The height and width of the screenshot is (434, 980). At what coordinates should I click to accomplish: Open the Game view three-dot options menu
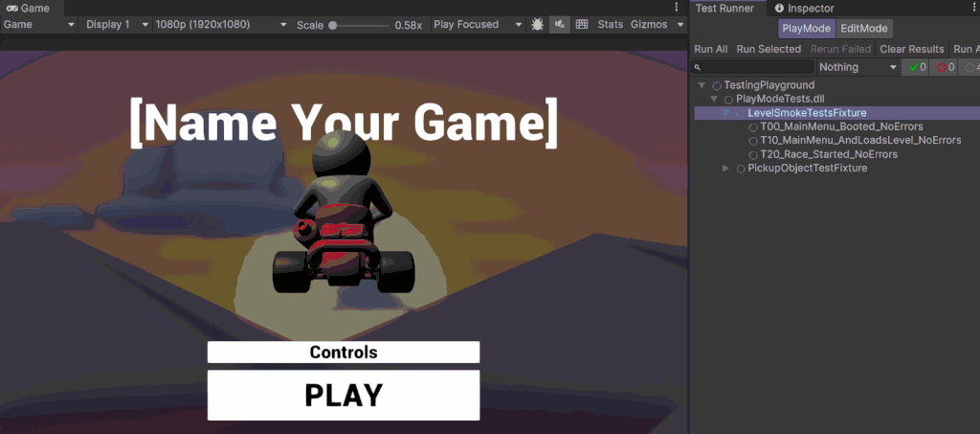(676, 7)
